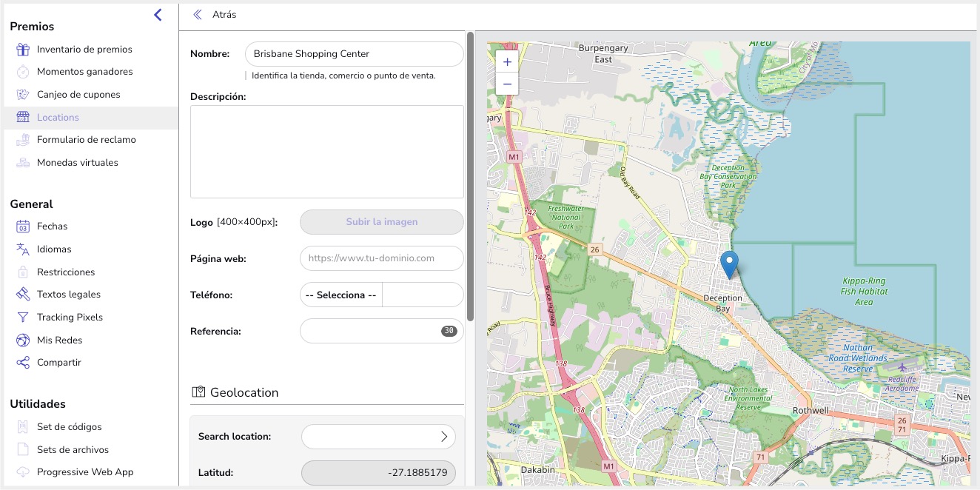
Task: Click the Compartir share icon
Action: pos(23,363)
